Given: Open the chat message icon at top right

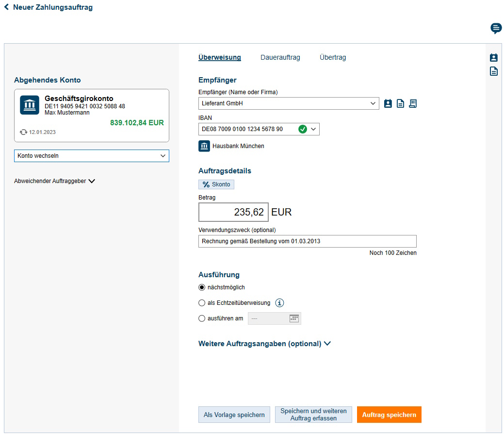Looking at the screenshot, I should pos(496,28).
